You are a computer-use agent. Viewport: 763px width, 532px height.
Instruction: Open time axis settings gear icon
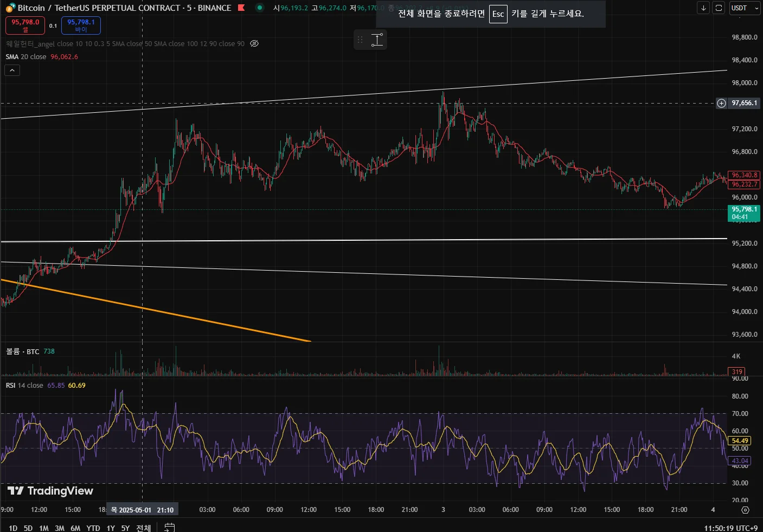(x=745, y=510)
